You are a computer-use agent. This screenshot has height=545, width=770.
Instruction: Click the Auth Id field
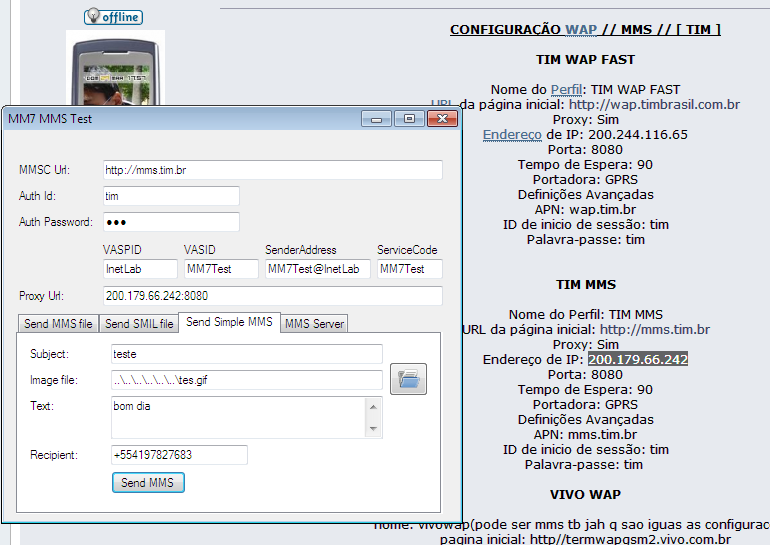(171, 196)
